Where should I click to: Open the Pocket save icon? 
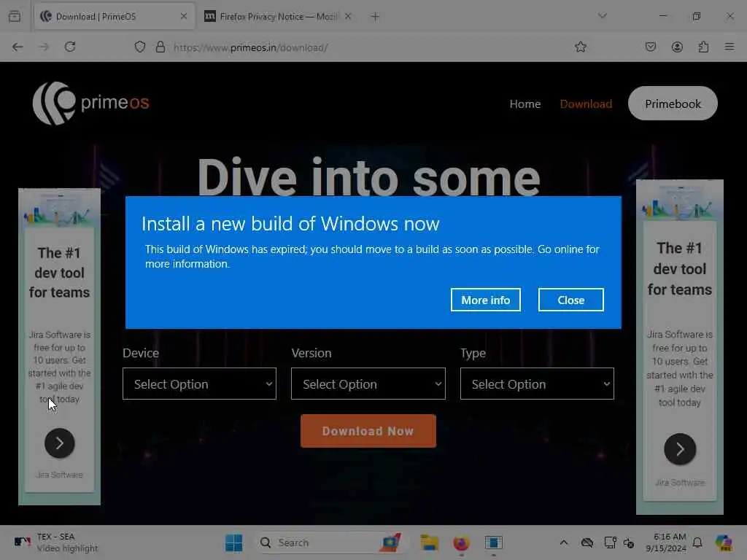(x=650, y=47)
